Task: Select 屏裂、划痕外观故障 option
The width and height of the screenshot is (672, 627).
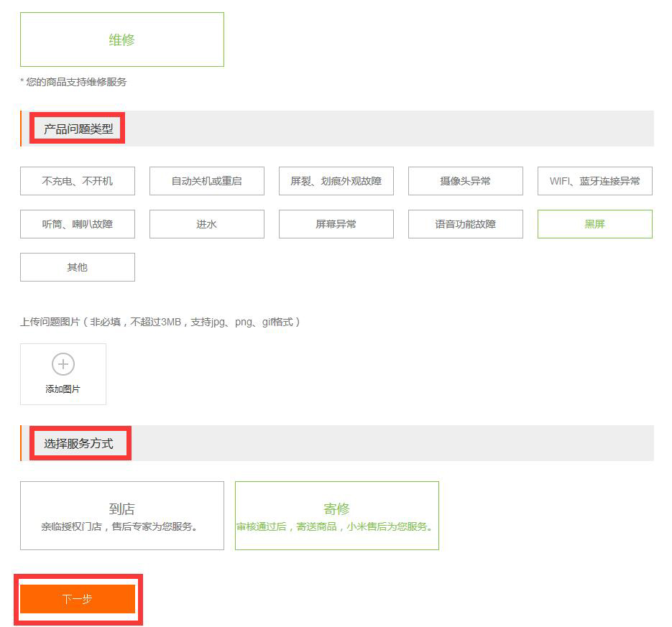Action: (x=336, y=181)
